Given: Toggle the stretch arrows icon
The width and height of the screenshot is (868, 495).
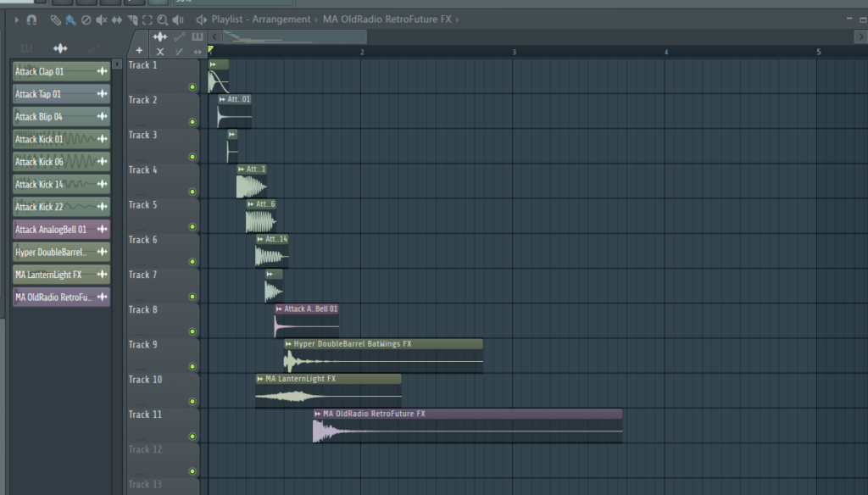Looking at the screenshot, I should pyautogui.click(x=198, y=52).
